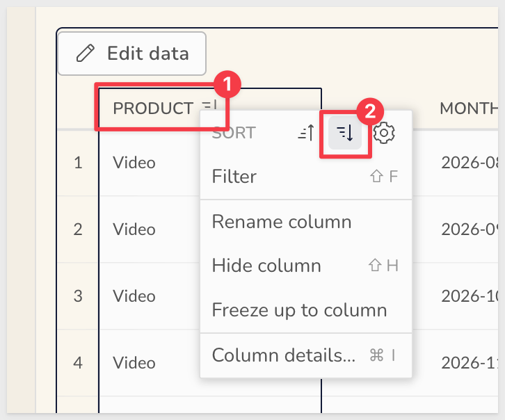505x420 pixels.
Task: Open sort settings gear icon
Action: click(x=384, y=133)
